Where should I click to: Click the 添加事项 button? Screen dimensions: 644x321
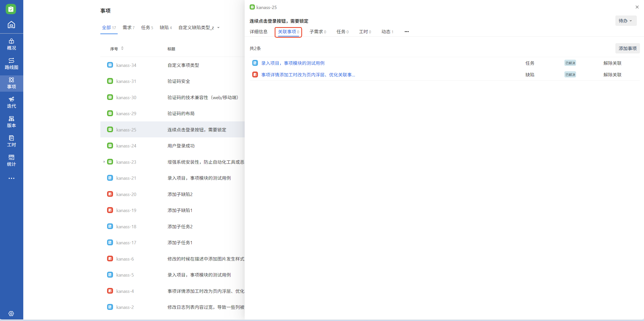pos(627,48)
